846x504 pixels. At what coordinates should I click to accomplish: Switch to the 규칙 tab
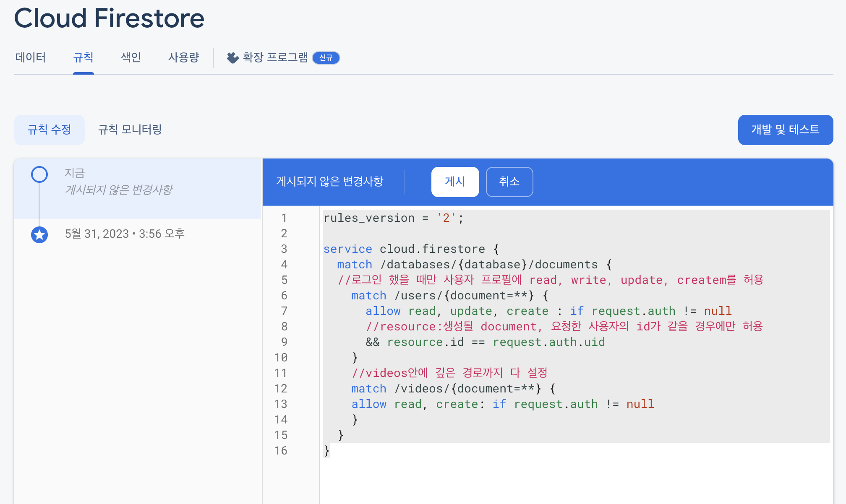83,57
